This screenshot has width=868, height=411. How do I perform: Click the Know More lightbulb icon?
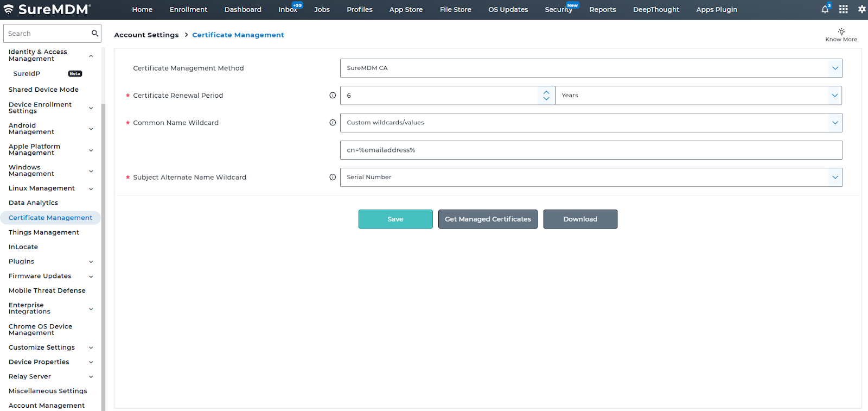(841, 32)
